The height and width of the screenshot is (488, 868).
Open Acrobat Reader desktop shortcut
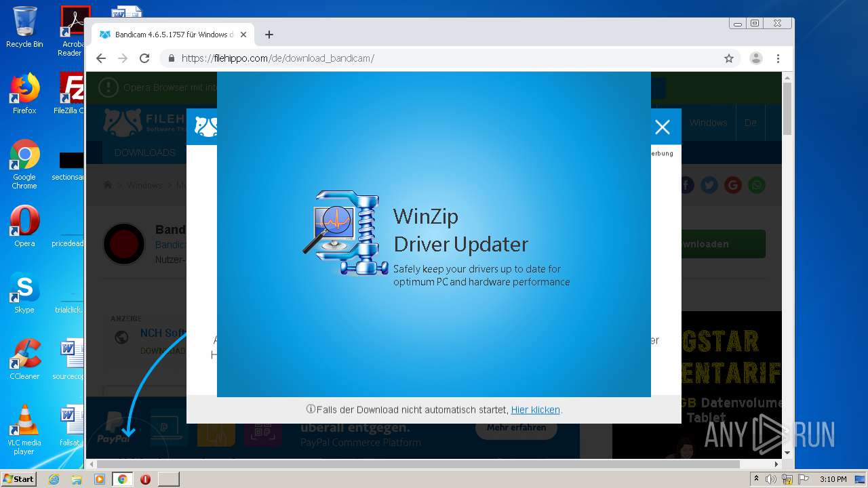point(72,31)
